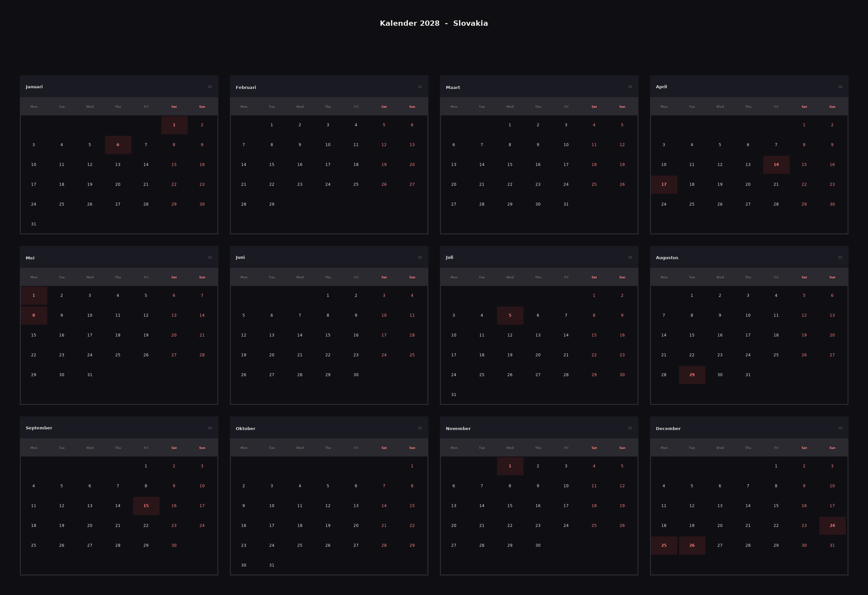Image resolution: width=868 pixels, height=595 pixels.
Task: Click May 8 holiday in Mei
Action: click(x=34, y=315)
